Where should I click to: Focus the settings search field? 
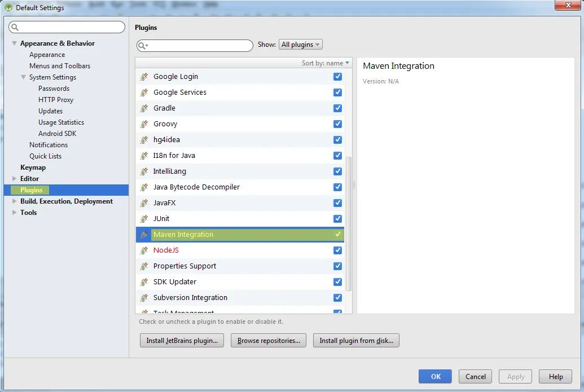point(67,27)
